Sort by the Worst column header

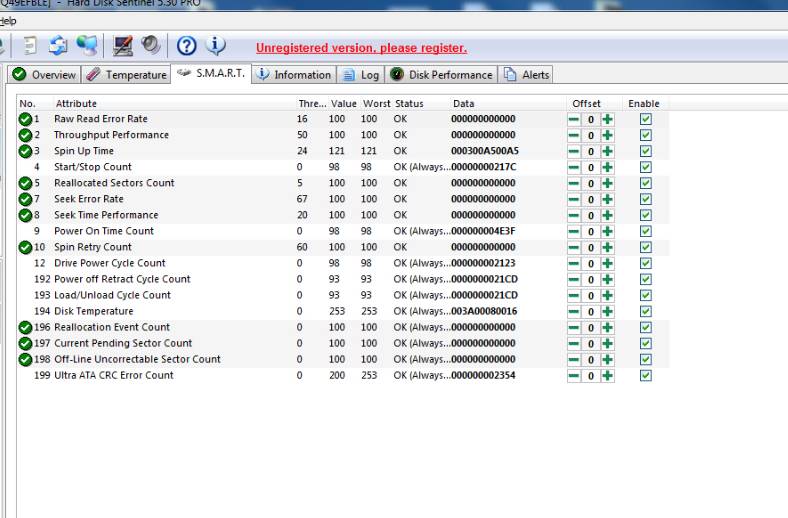[x=376, y=103]
